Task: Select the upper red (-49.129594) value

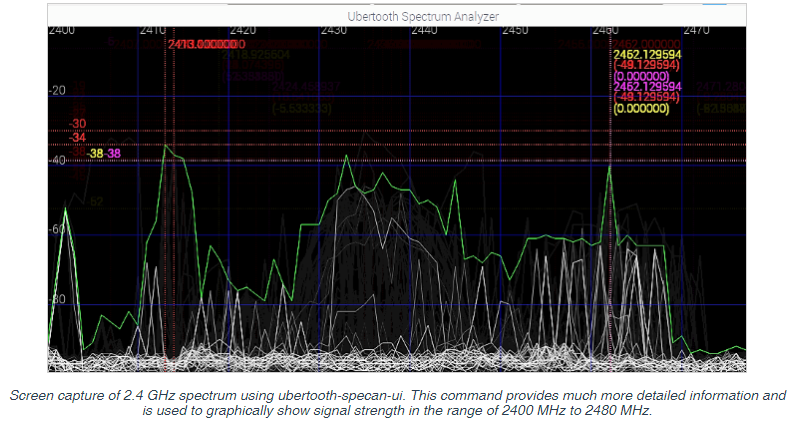Action: (x=647, y=65)
